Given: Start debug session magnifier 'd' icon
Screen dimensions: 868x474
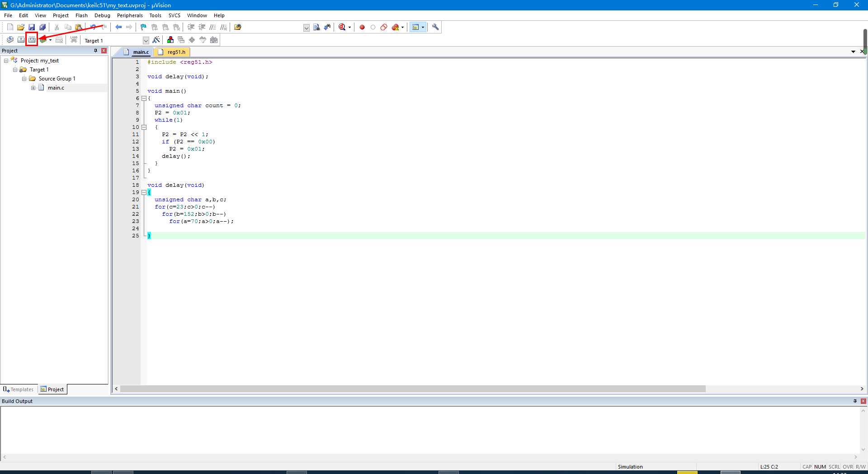Looking at the screenshot, I should click(x=342, y=27).
